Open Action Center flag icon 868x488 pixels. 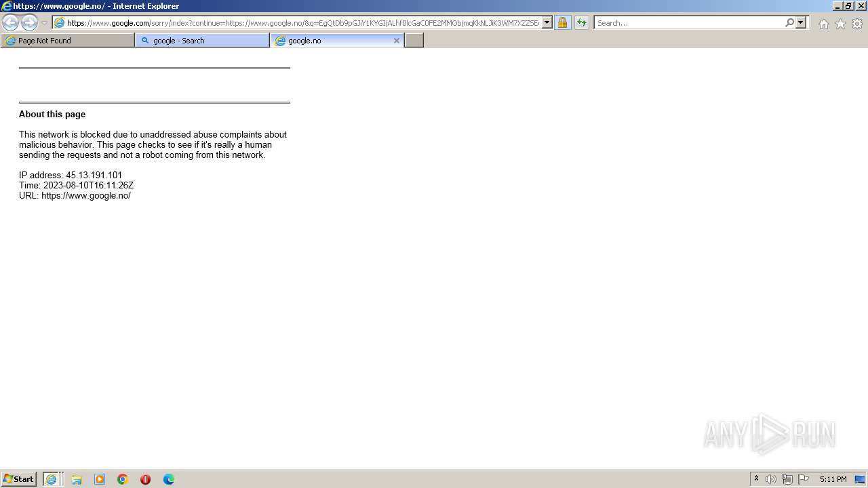(x=804, y=479)
